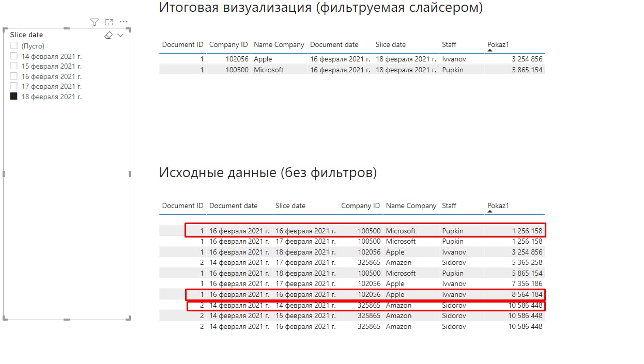Click Slice date header in source data table
Screen dimensions: 644x364
tap(290, 205)
